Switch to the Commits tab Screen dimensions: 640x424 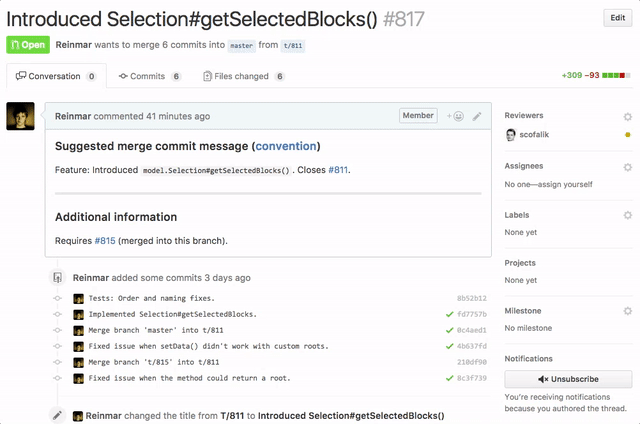click(x=148, y=76)
